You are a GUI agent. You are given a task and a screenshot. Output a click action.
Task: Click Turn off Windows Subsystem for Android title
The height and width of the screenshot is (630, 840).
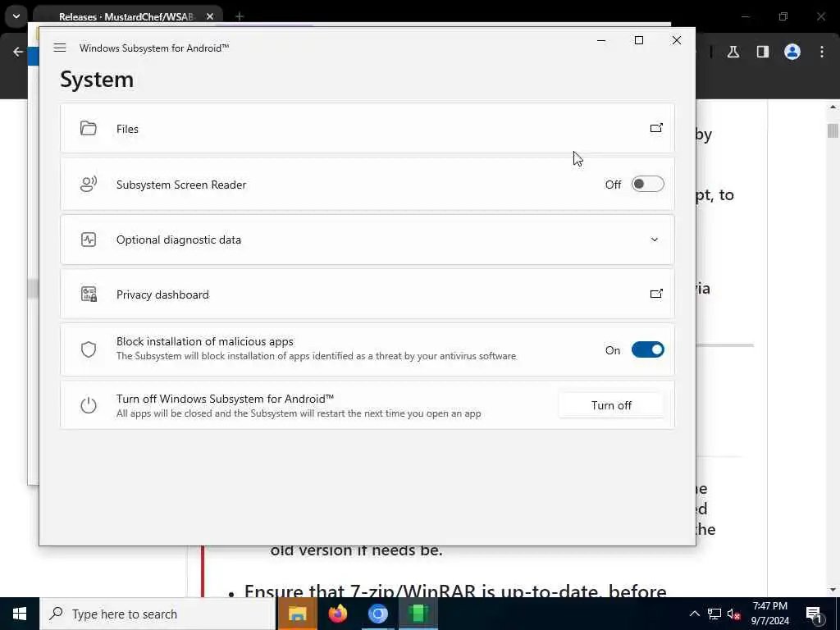click(x=225, y=399)
